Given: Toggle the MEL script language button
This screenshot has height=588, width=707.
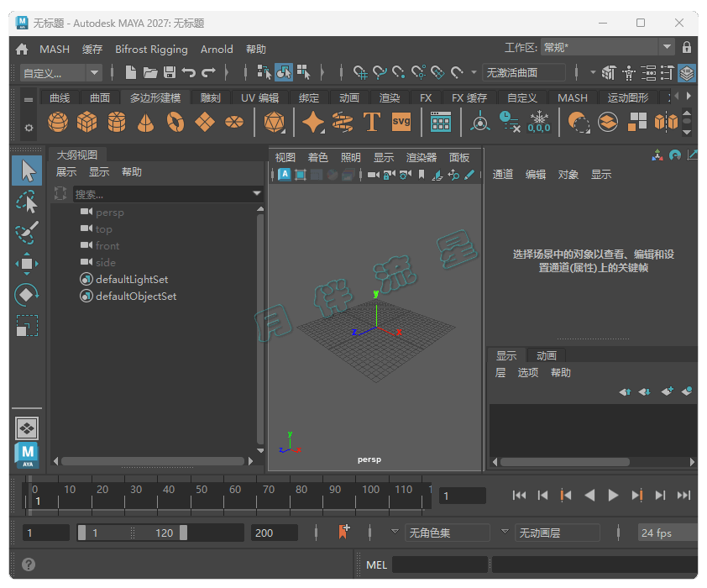Looking at the screenshot, I should pos(377,565).
